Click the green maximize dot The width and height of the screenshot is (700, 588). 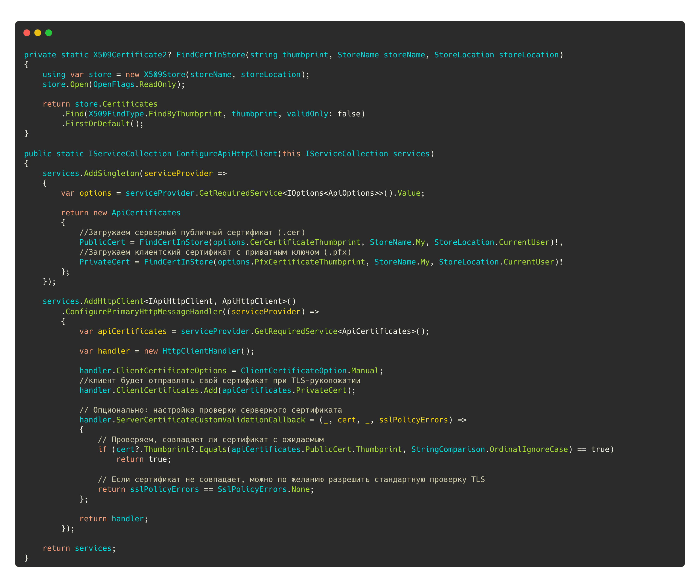point(49,33)
